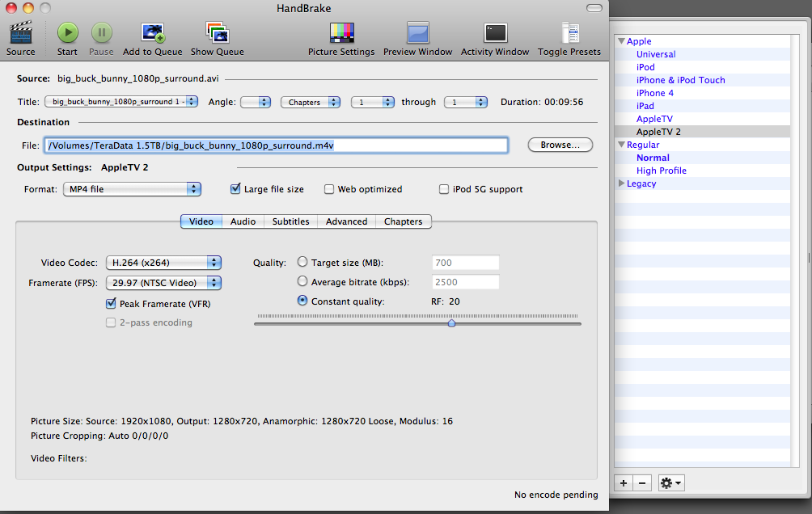This screenshot has height=514, width=812.
Task: Open the start chapter dropdown
Action: pos(373,102)
